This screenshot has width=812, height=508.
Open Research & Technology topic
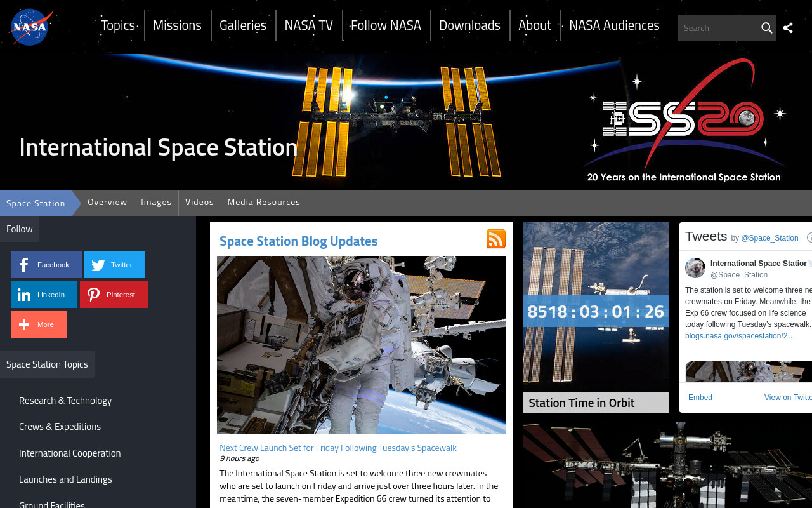click(65, 401)
